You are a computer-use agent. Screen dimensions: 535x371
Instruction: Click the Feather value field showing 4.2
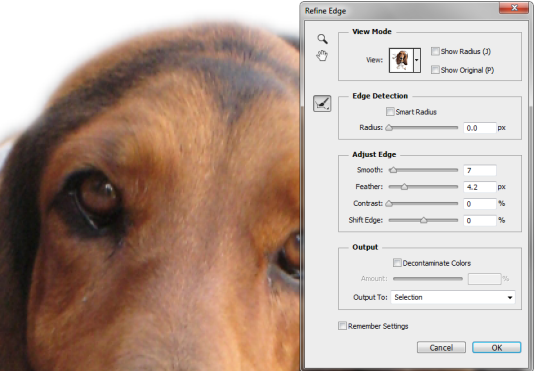[x=479, y=187]
